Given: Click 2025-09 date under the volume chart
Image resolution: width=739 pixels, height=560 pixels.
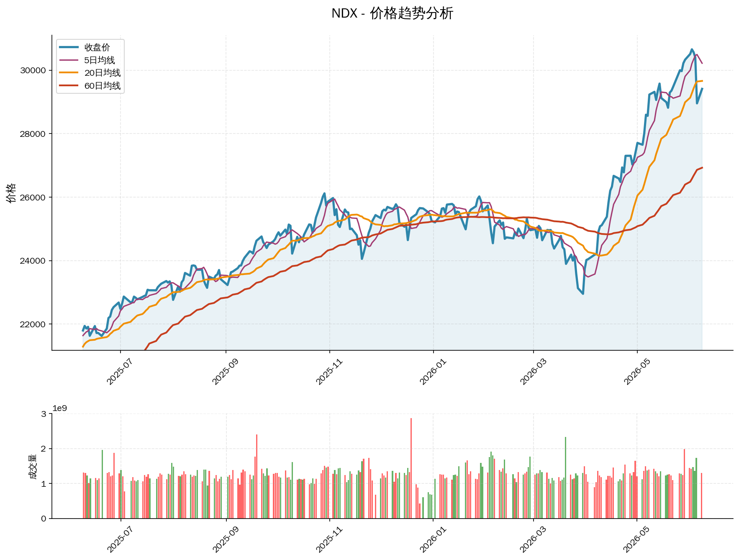Looking at the screenshot, I should [225, 540].
